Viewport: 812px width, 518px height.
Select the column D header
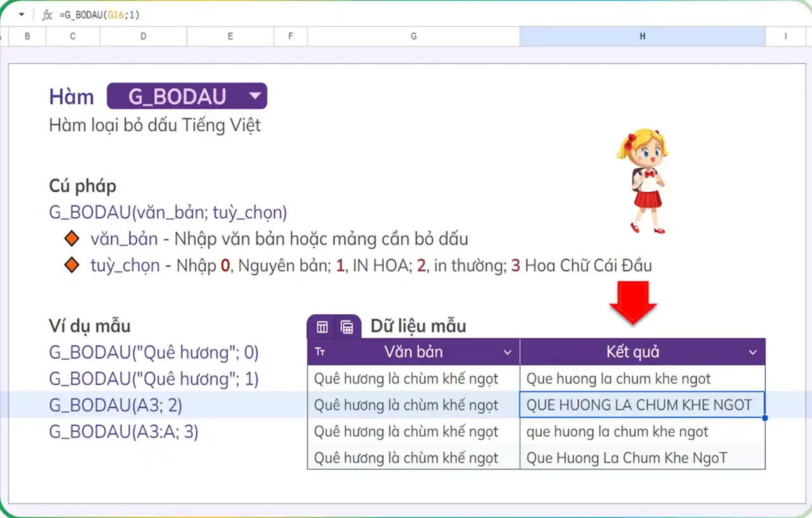coord(143,37)
